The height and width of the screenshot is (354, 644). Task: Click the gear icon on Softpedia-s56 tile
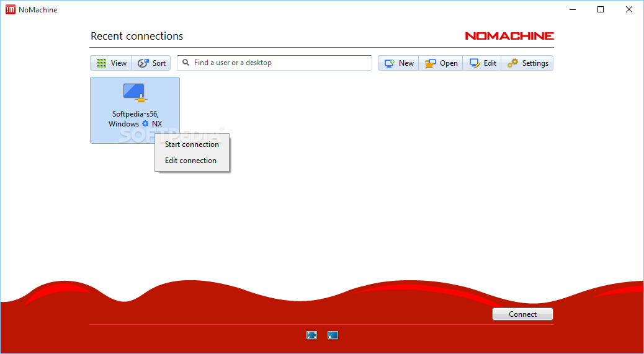coord(145,123)
